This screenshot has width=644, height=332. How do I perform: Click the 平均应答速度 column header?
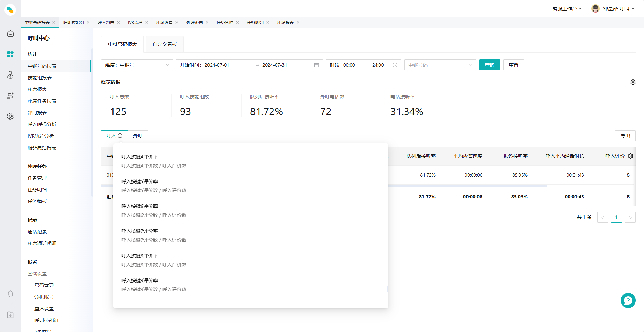point(468,156)
